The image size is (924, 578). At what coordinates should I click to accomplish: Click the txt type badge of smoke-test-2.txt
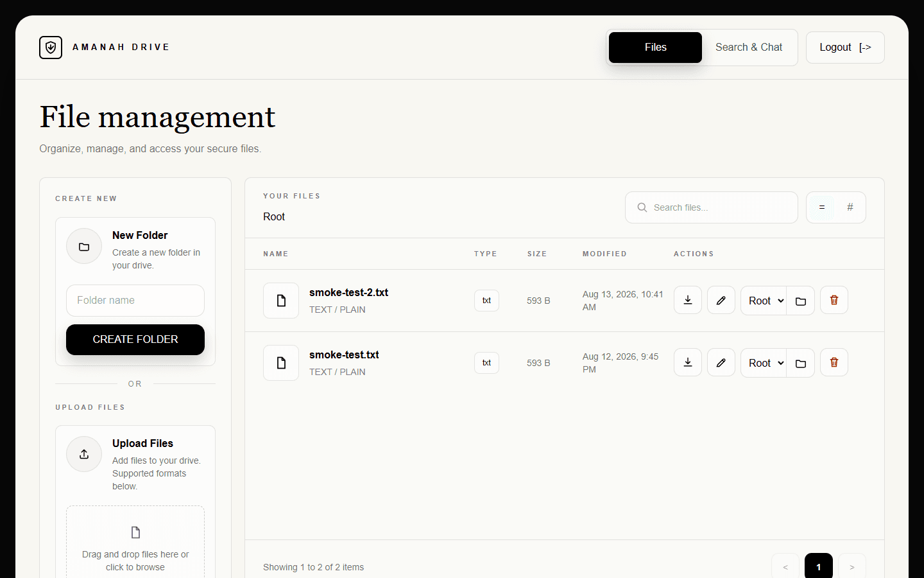pyautogui.click(x=486, y=301)
